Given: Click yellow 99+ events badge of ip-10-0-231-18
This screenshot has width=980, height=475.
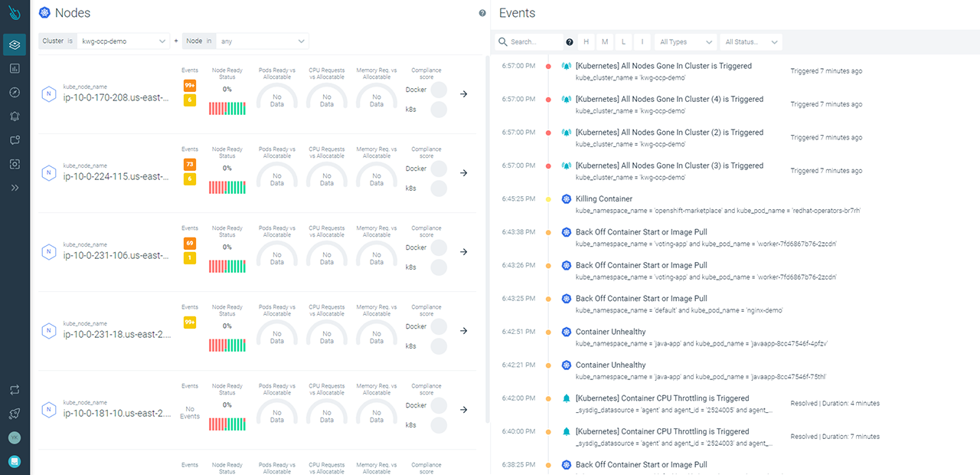Looking at the screenshot, I should [190, 323].
